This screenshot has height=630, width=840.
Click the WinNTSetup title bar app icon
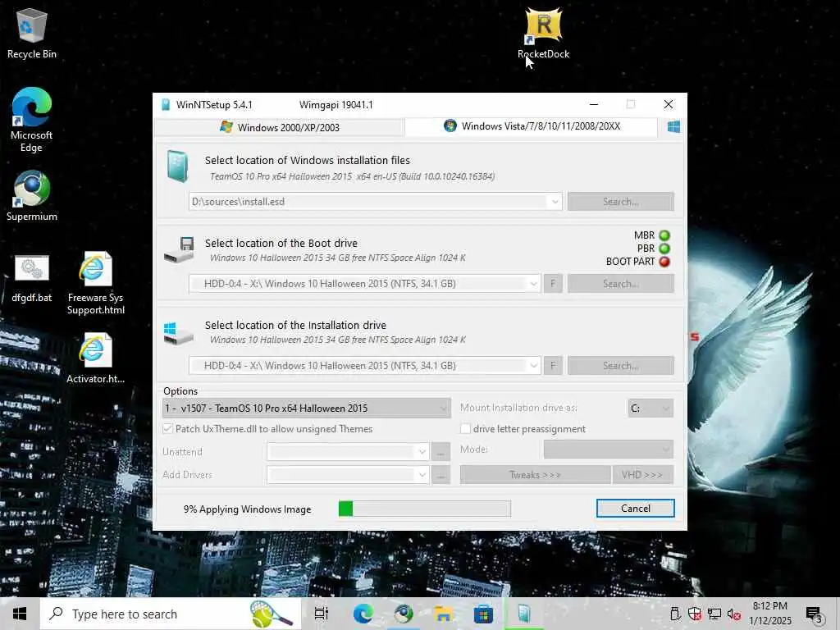pos(166,104)
